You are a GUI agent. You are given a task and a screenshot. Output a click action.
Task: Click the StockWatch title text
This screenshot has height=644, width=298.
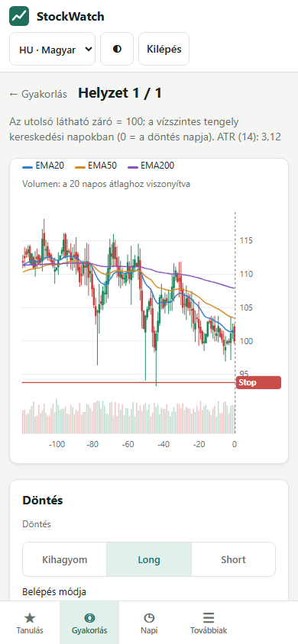point(70,17)
